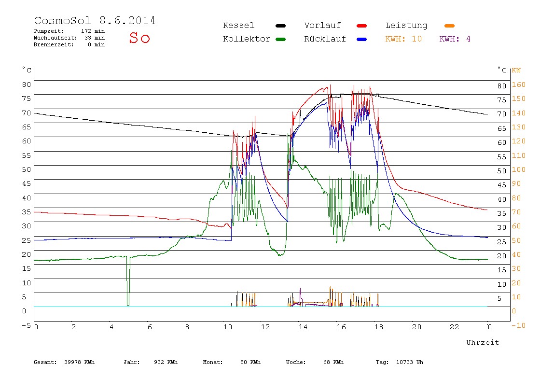Click the purple "KWH: 4" value

[455, 39]
